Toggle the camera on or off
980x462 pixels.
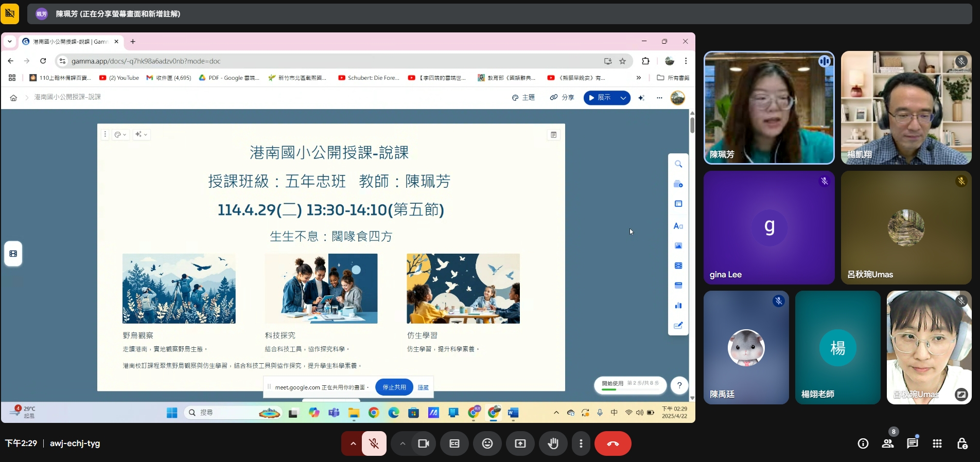[424, 443]
